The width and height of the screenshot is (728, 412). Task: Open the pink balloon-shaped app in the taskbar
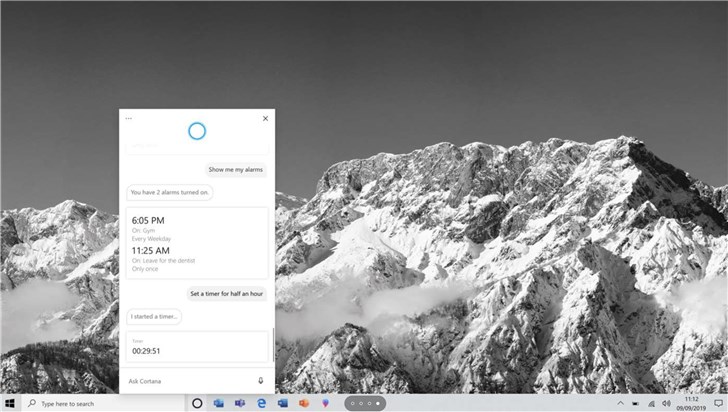(x=325, y=403)
